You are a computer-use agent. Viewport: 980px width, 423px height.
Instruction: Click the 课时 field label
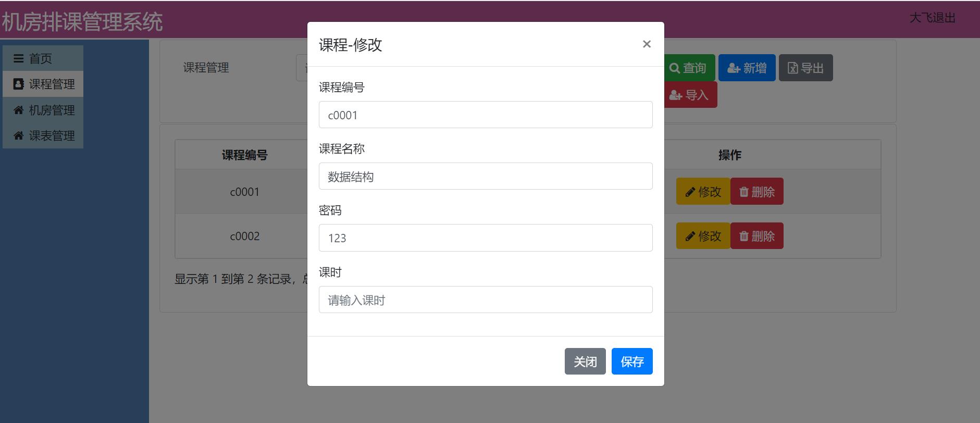(x=330, y=272)
